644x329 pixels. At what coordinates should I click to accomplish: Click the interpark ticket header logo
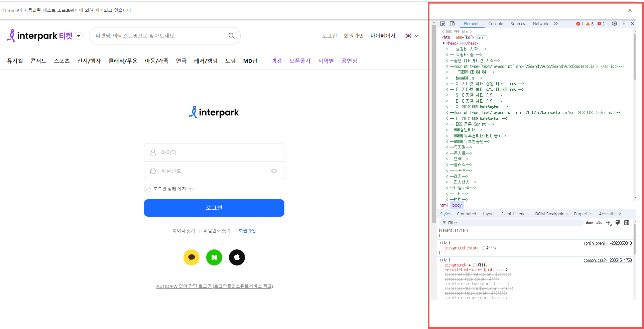coord(40,35)
